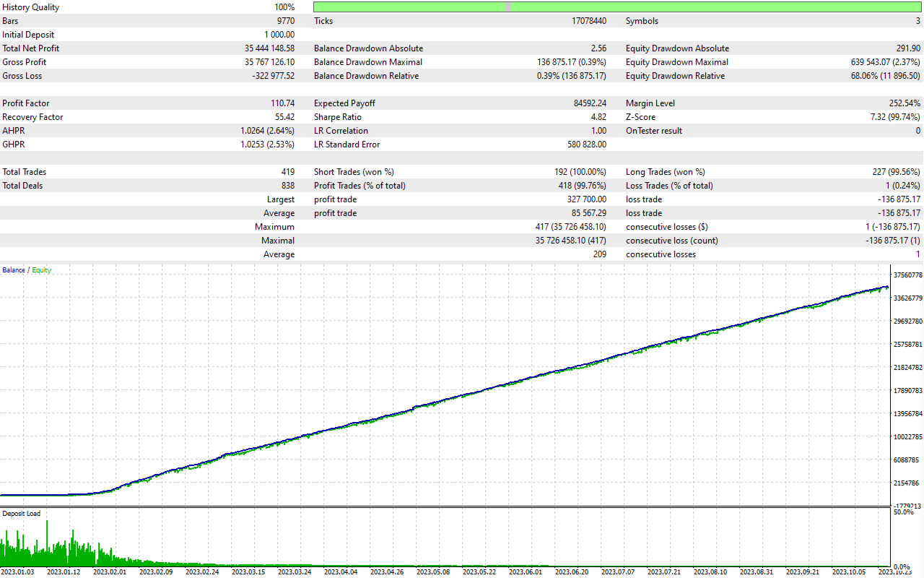Image resolution: width=924 pixels, height=578 pixels.
Task: Select Maximal consecutive profit value 35 726 458.10 (417)
Action: click(570, 241)
